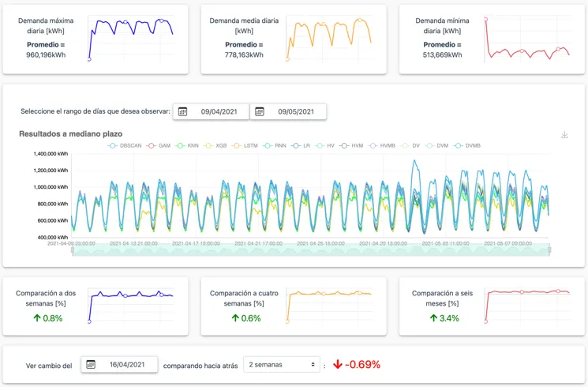
Task: Download the medium-term results chart
Action: 564,135
